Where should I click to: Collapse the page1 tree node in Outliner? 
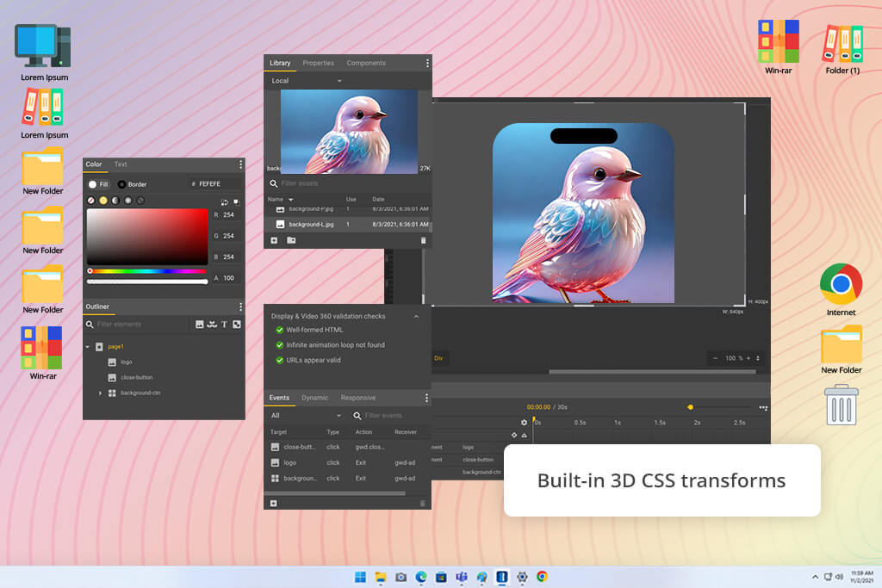coord(88,348)
